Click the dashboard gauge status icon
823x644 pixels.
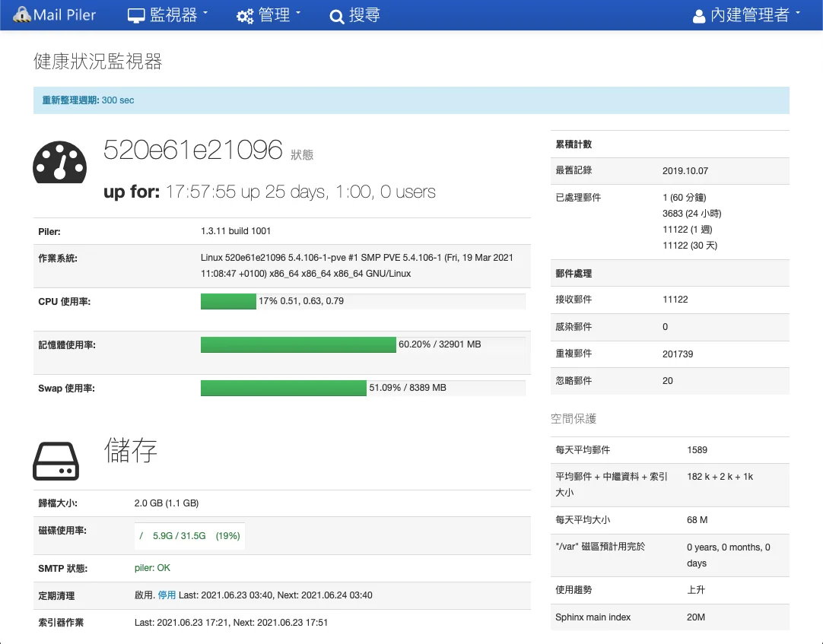tap(60, 162)
